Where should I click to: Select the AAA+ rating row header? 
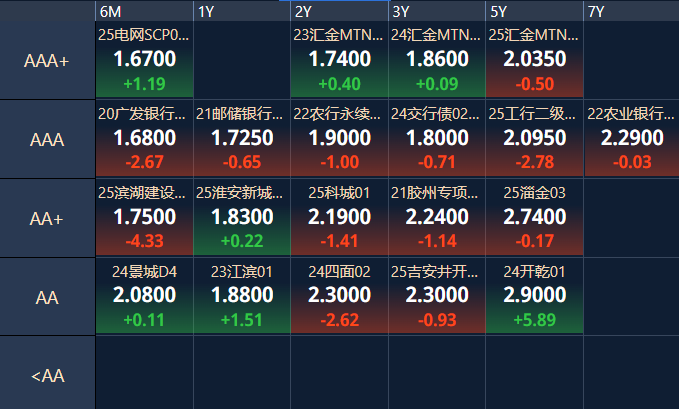tap(47, 60)
